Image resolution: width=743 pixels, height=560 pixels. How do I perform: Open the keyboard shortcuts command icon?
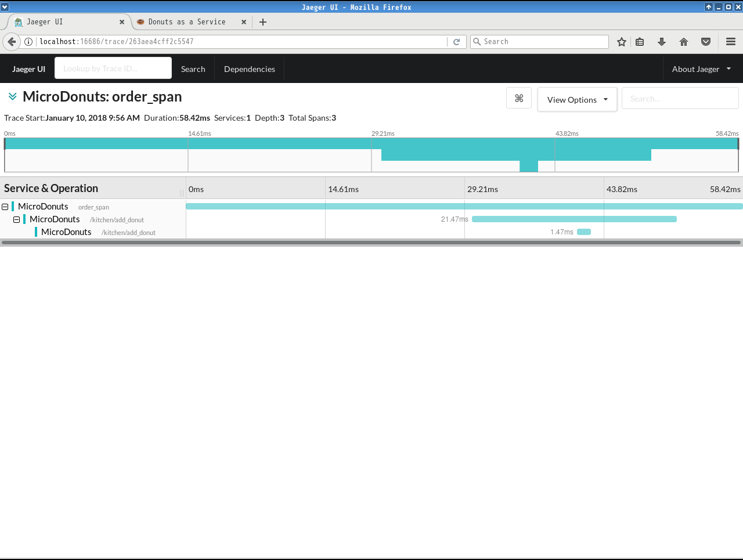519,99
